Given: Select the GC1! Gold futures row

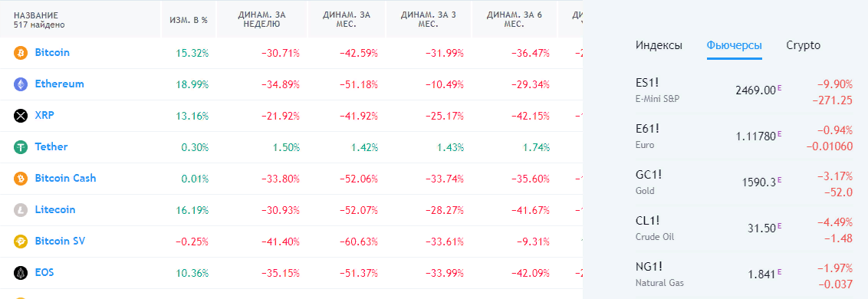Looking at the screenshot, I should 744,182.
